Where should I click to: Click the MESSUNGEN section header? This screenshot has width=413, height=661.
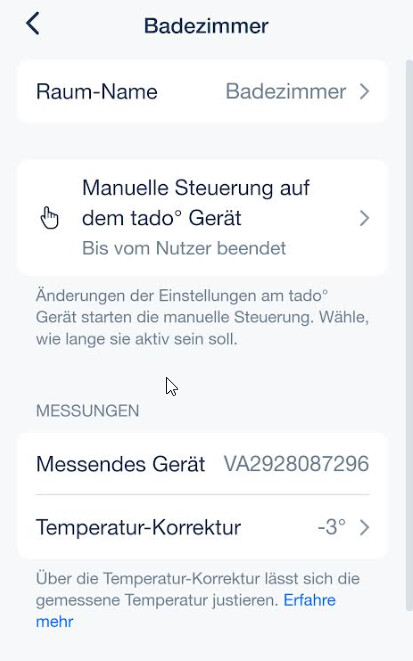coord(88,411)
